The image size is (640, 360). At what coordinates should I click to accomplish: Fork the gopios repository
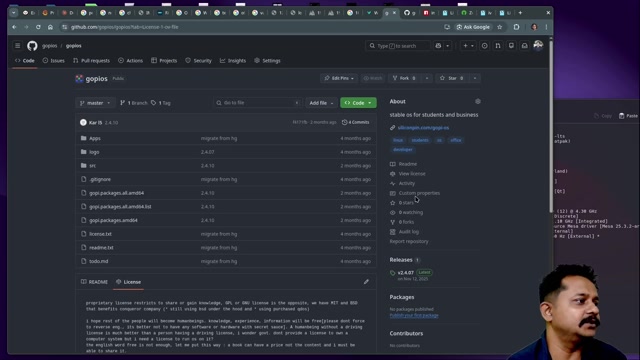tap(404, 78)
